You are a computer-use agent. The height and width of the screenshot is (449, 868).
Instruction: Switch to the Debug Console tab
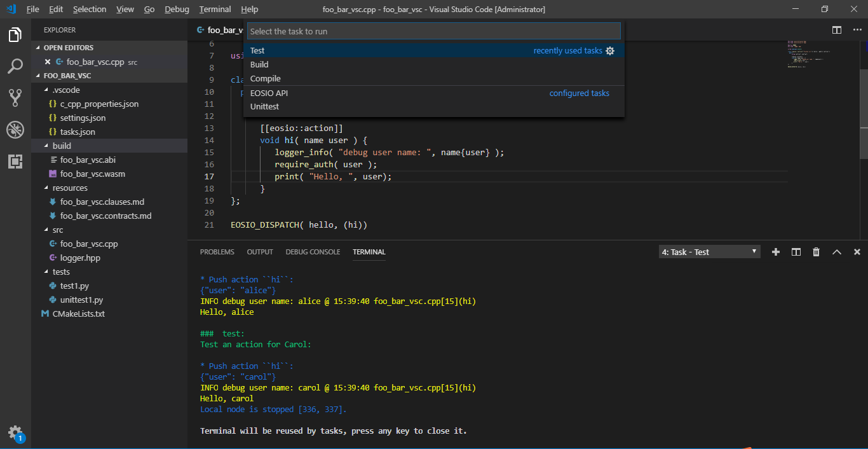click(x=313, y=252)
